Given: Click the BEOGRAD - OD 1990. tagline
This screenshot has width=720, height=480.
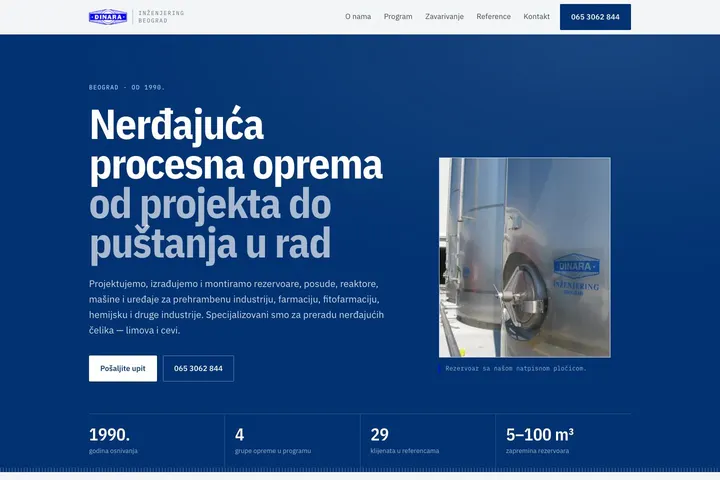Looking at the screenshot, I should 127,87.
